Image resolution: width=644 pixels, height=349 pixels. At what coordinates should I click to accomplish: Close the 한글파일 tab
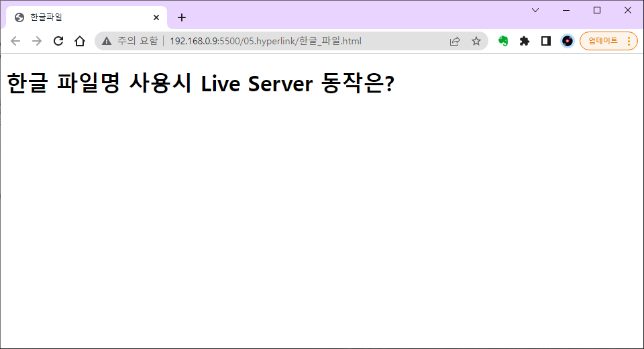[x=156, y=17]
